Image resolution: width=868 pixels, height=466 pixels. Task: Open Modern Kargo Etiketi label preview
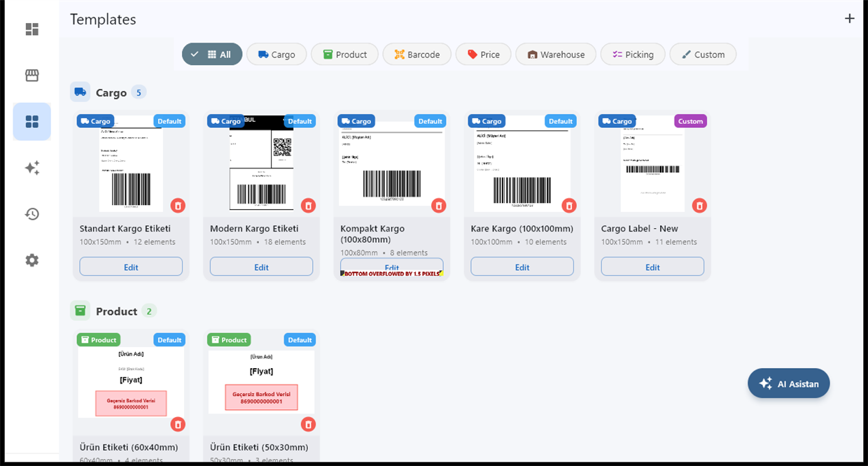(x=261, y=162)
